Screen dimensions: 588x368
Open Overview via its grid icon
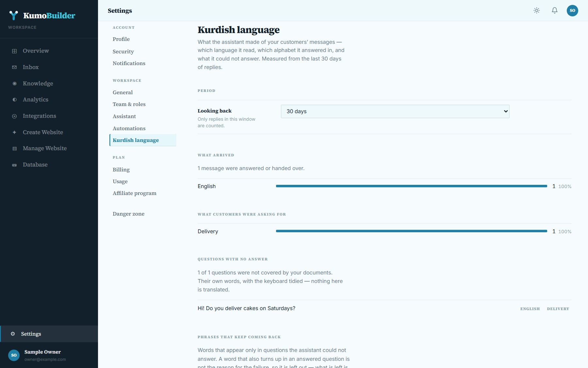pyautogui.click(x=14, y=51)
